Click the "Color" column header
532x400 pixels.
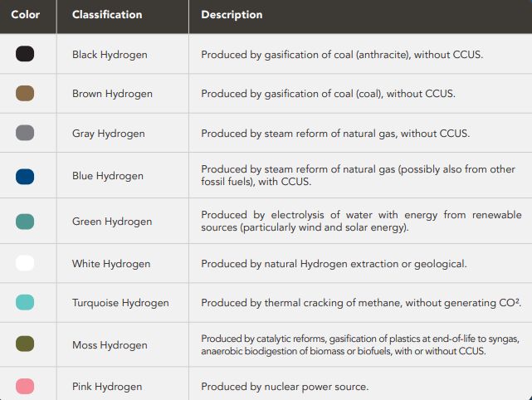(26, 15)
